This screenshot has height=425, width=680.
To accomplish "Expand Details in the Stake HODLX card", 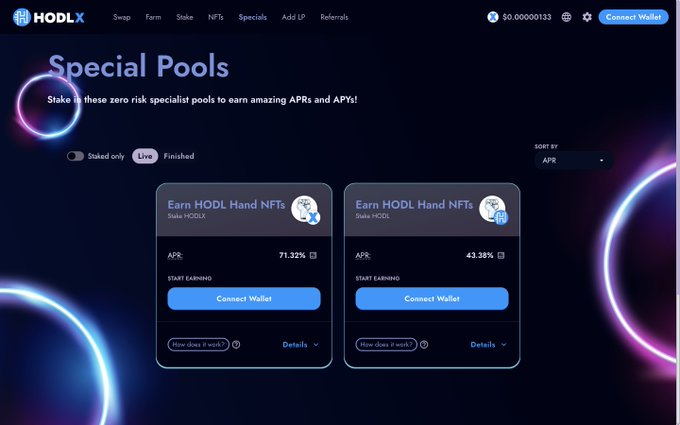I will pyautogui.click(x=301, y=345).
